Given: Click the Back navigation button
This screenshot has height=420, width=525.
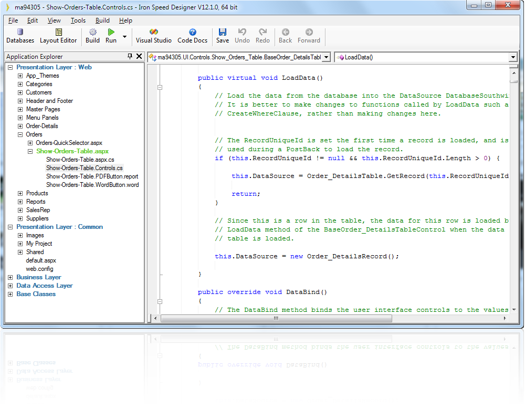Looking at the screenshot, I should (x=285, y=37).
